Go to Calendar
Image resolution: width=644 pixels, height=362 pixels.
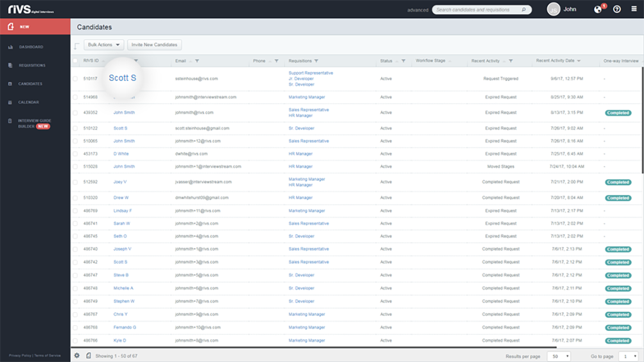(x=28, y=102)
